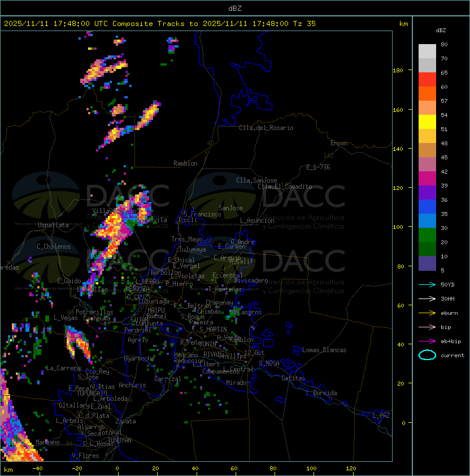470x476 pixels.
Task: Click the Cacheuta label on map
Action: point(97,318)
